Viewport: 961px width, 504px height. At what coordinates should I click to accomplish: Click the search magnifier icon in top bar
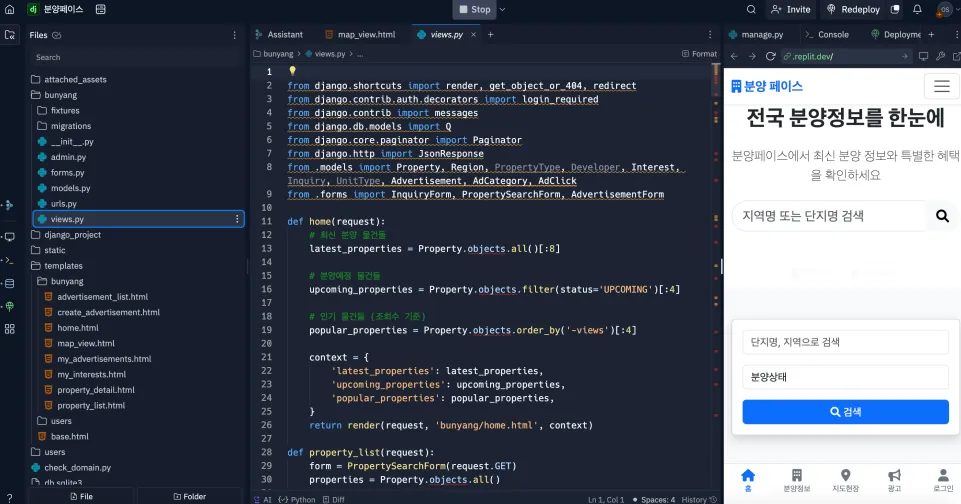click(751, 9)
